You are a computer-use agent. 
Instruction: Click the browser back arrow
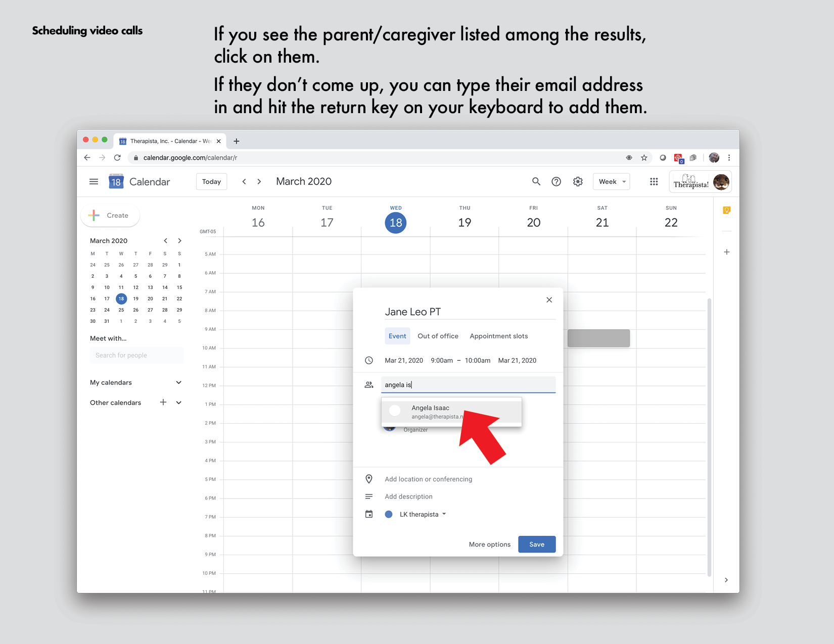pyautogui.click(x=87, y=158)
